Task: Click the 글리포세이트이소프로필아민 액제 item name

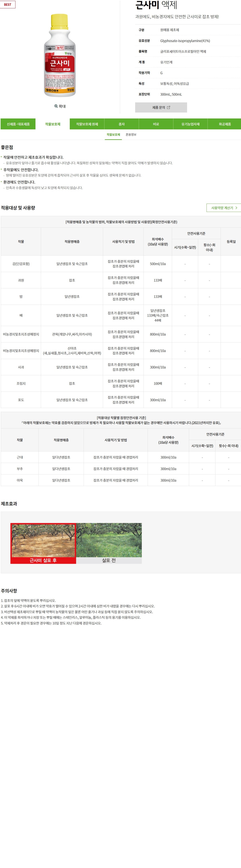Action: pos(183,52)
